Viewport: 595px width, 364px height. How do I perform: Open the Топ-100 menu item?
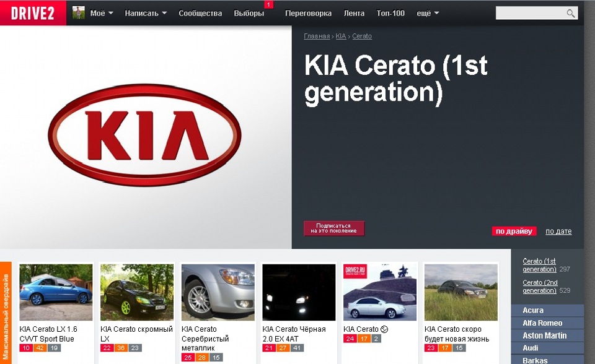pos(390,13)
